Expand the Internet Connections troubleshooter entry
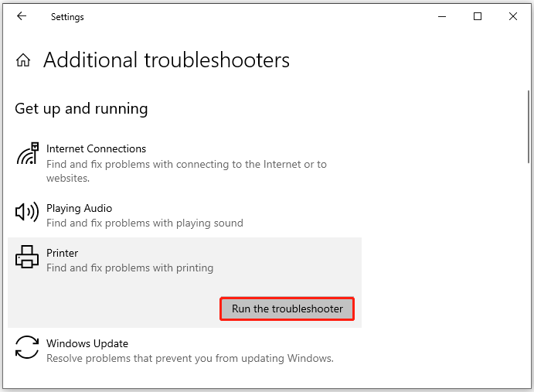The height and width of the screenshot is (392, 534). click(185, 163)
